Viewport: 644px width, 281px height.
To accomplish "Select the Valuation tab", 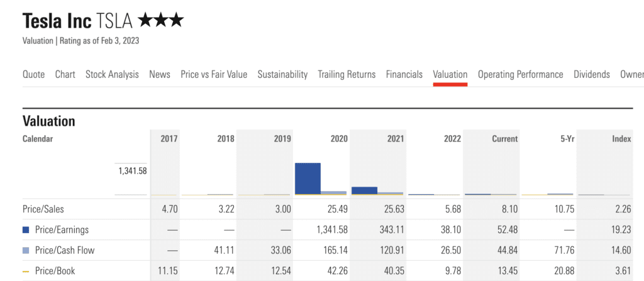I will point(450,74).
